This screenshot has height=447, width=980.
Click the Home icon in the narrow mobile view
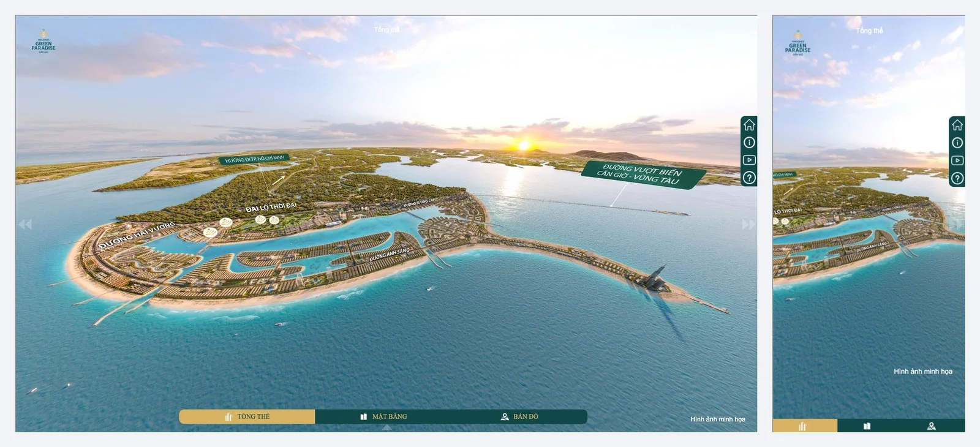coord(957,126)
